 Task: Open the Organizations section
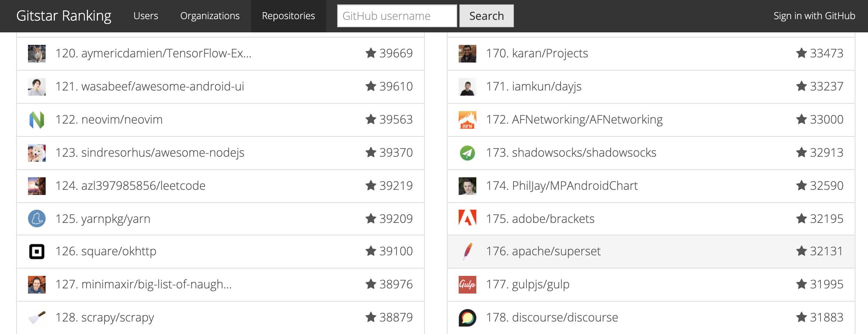[209, 16]
